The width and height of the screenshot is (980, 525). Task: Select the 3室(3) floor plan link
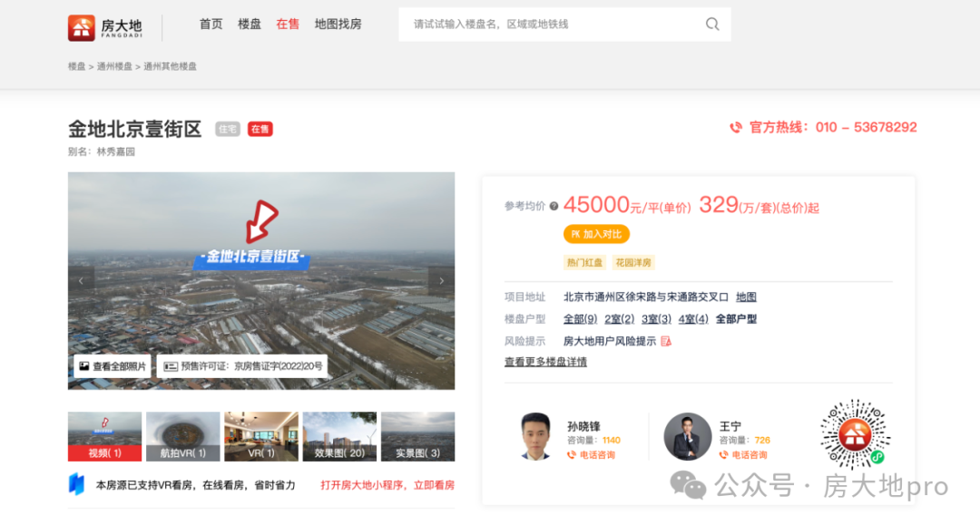pos(656,319)
